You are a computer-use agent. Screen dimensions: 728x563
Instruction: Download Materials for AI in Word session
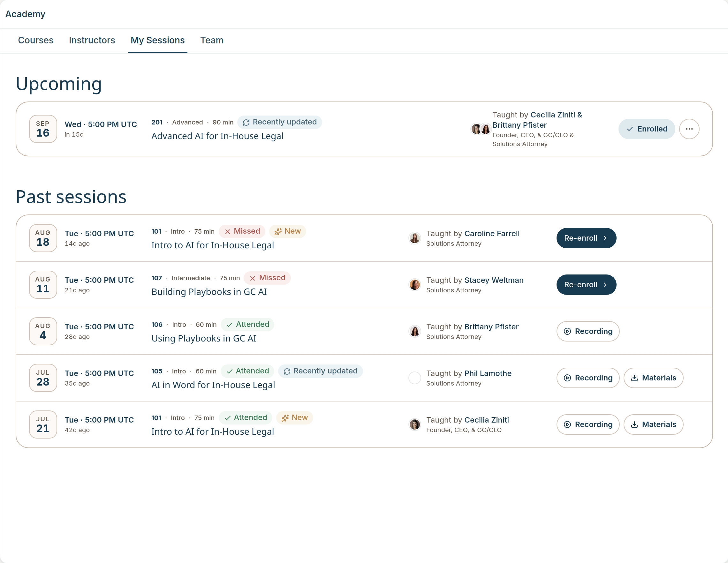pyautogui.click(x=653, y=378)
